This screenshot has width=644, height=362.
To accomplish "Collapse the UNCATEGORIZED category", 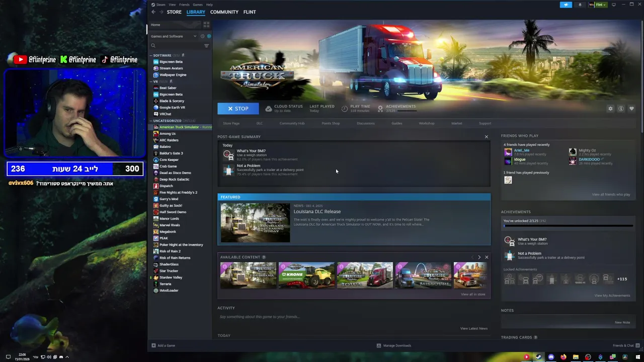I will [150, 121].
